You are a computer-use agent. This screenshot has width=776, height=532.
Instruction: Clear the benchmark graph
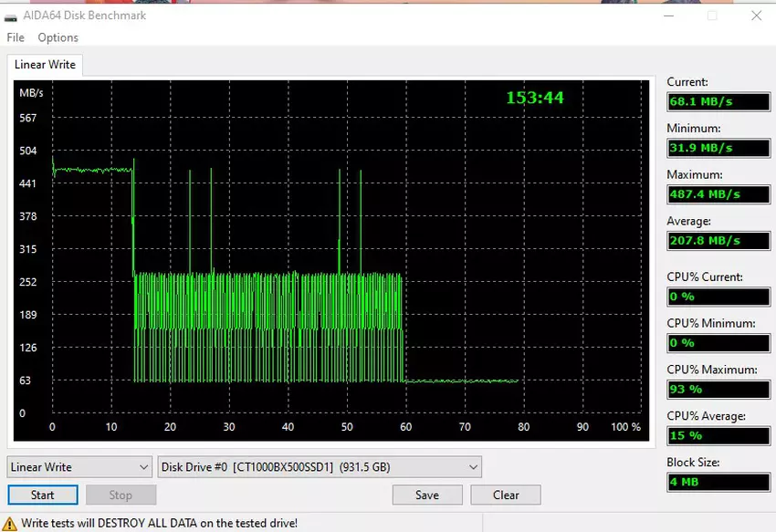point(506,495)
